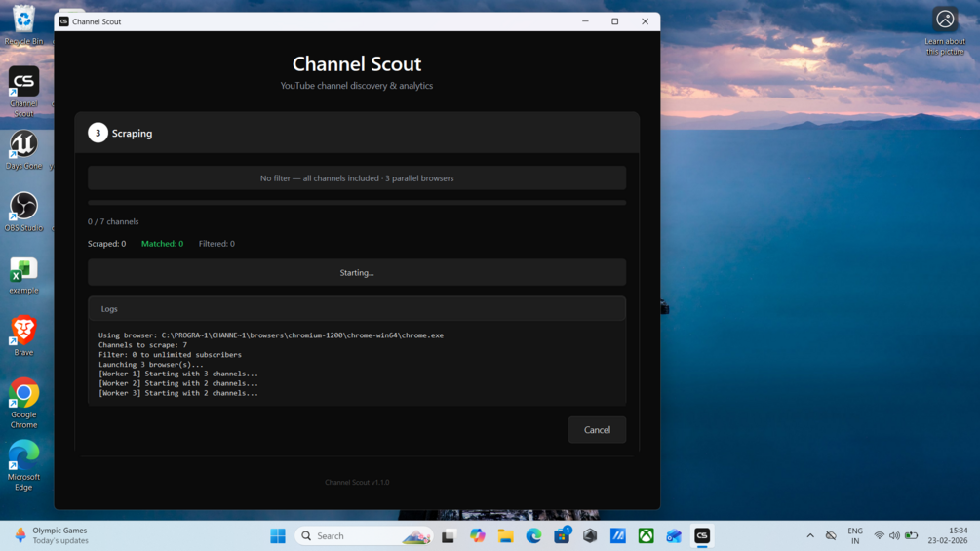The image size is (980, 551).
Task: Open File Explorer from taskbar
Action: tap(506, 536)
